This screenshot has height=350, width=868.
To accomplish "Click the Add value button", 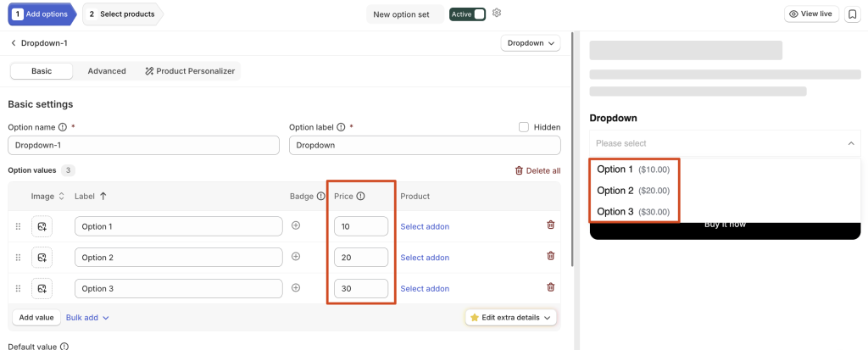I will click(x=36, y=318).
